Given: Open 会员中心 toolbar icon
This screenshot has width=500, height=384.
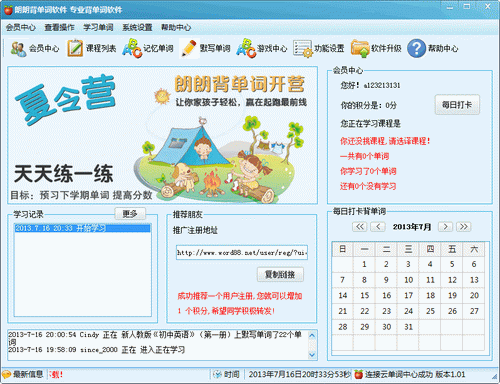Looking at the screenshot, I should (x=19, y=49).
